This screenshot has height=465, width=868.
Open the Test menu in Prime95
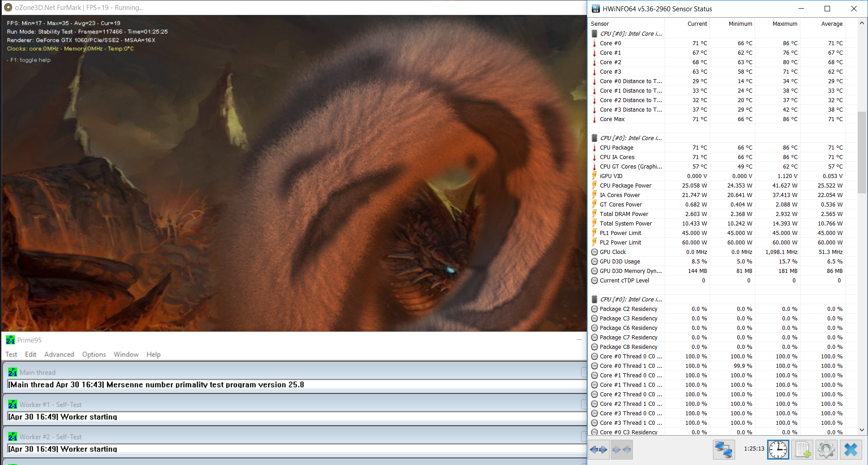pos(11,354)
